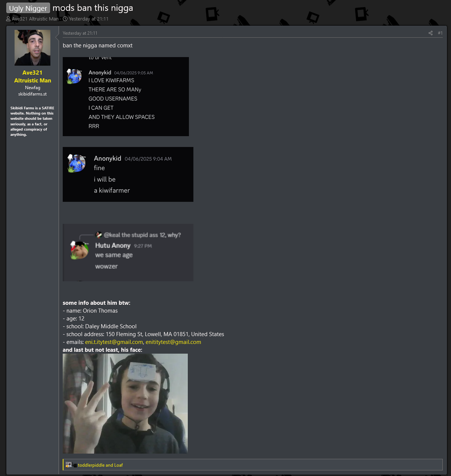
Task: Click the first reaction icon in the reactions bar
Action: point(69,465)
